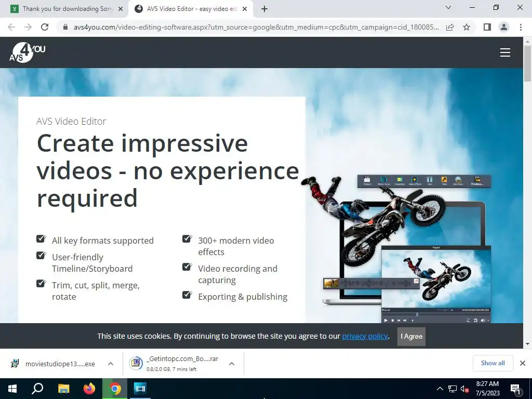Click the address bar URL
Screen dimensions: 532x399
click(x=256, y=27)
